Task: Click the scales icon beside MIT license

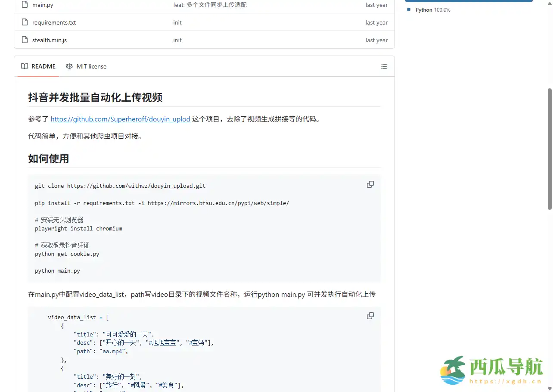Action: click(69, 66)
